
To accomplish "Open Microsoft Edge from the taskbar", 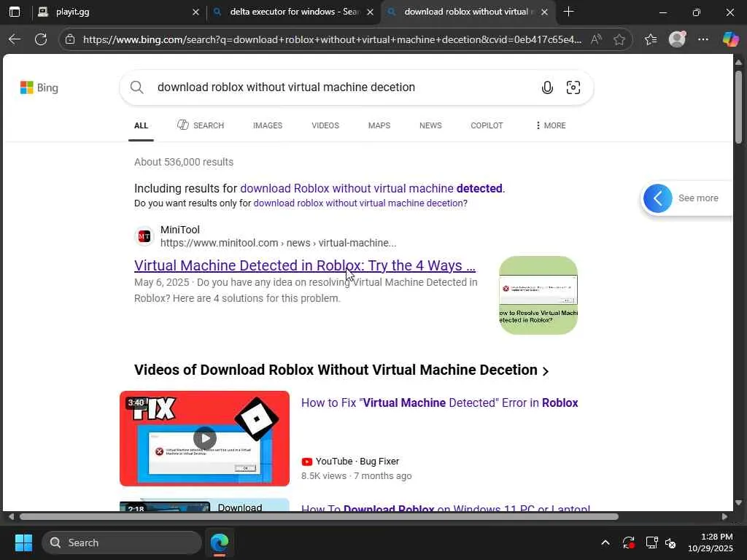I will pos(220,542).
